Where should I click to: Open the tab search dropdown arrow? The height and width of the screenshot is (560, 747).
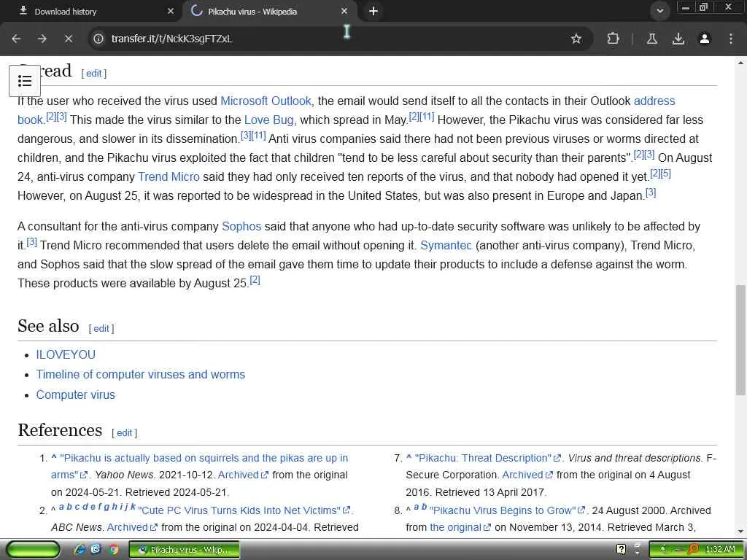coord(659,11)
